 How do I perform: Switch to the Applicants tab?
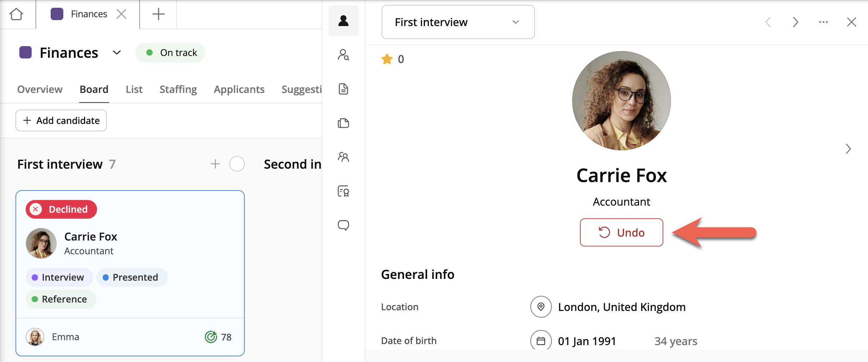click(239, 89)
